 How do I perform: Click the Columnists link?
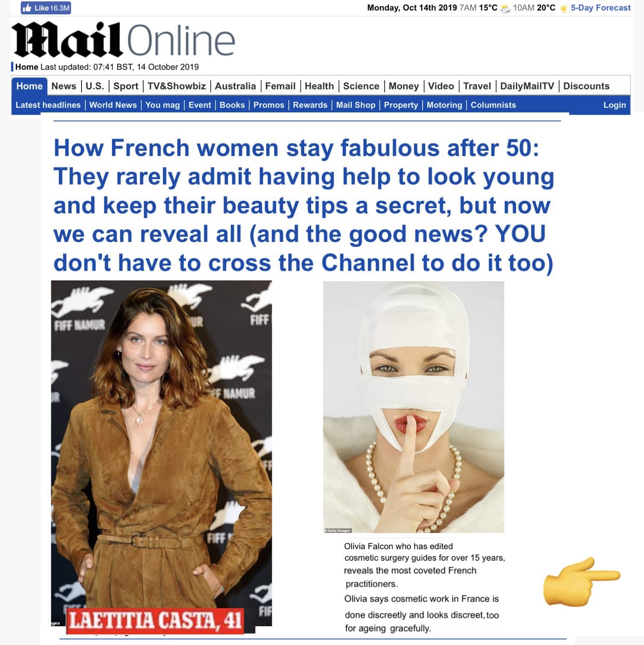click(493, 105)
